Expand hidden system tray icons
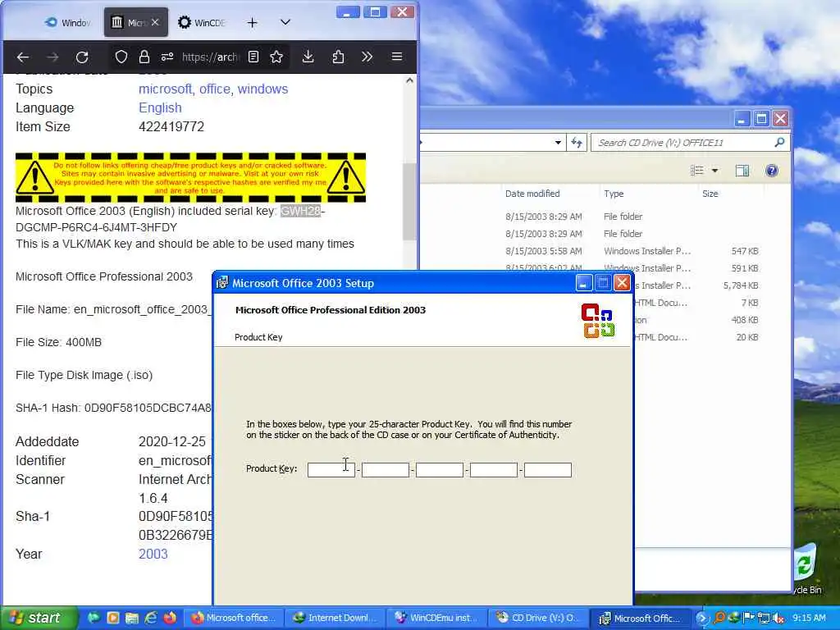Screen dimensions: 840x630 pos(702,618)
